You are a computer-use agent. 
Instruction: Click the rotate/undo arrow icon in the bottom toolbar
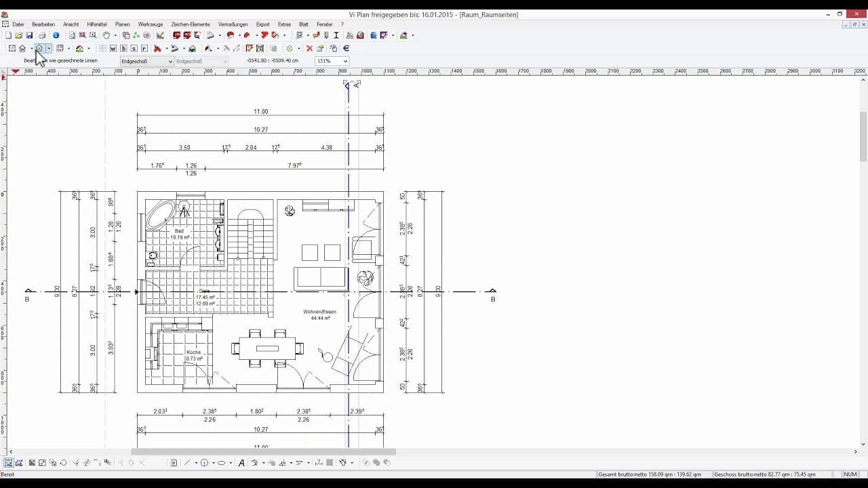pos(63,463)
